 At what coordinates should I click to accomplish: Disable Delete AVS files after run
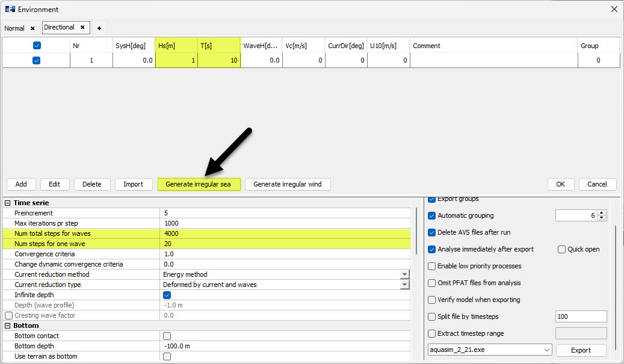(431, 232)
